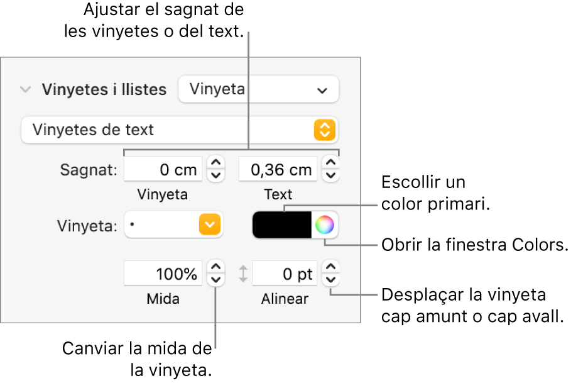Click the Vinyetes i llistes heading
This screenshot has width=588, height=383.
(x=104, y=90)
